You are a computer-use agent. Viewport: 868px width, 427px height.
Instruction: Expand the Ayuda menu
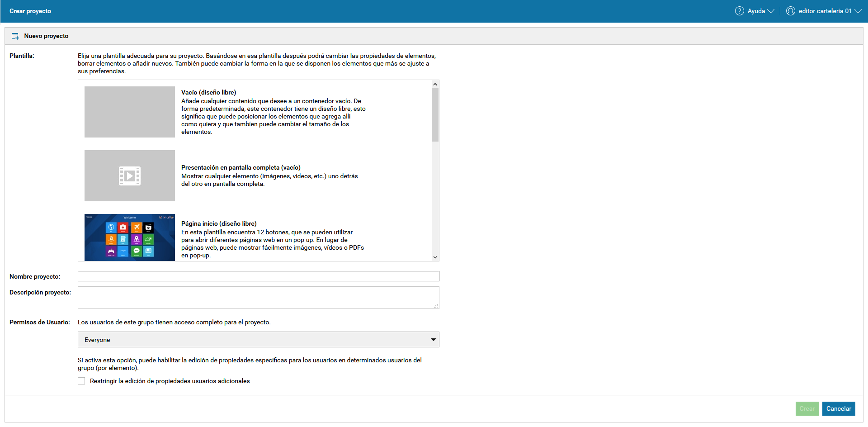[760, 11]
